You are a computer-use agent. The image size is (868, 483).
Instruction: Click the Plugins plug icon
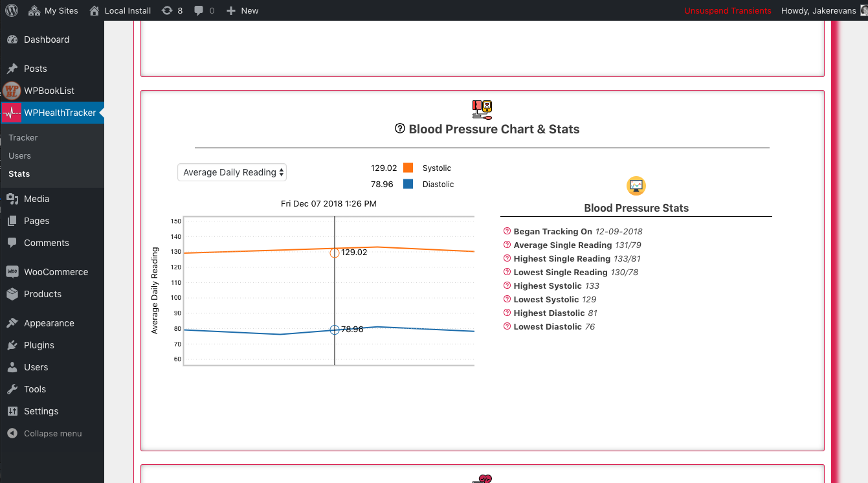(12, 345)
